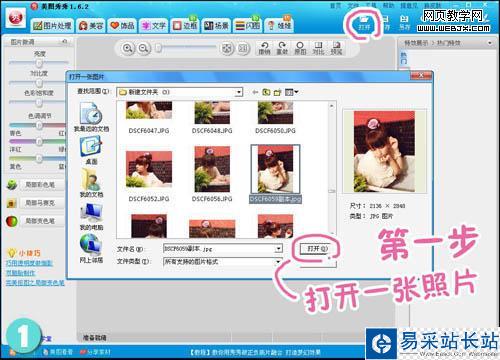Click the 局部变色笔 red apple icon

tap(12, 221)
